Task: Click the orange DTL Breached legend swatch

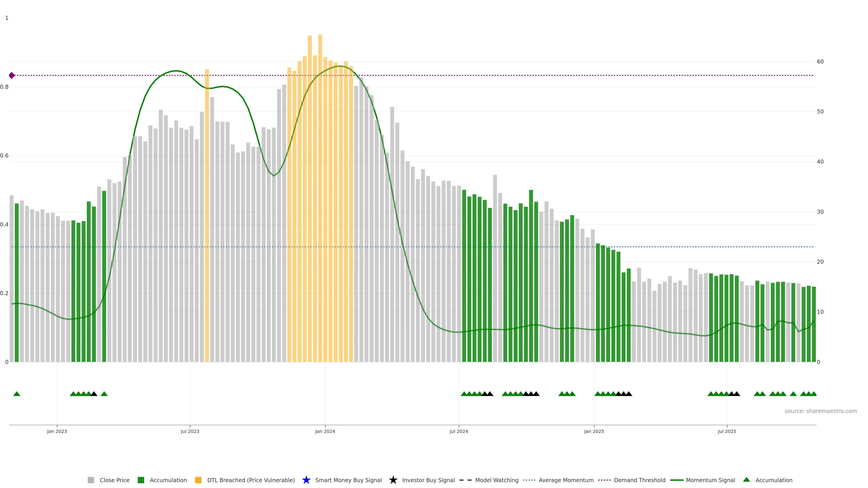Action: (198, 480)
